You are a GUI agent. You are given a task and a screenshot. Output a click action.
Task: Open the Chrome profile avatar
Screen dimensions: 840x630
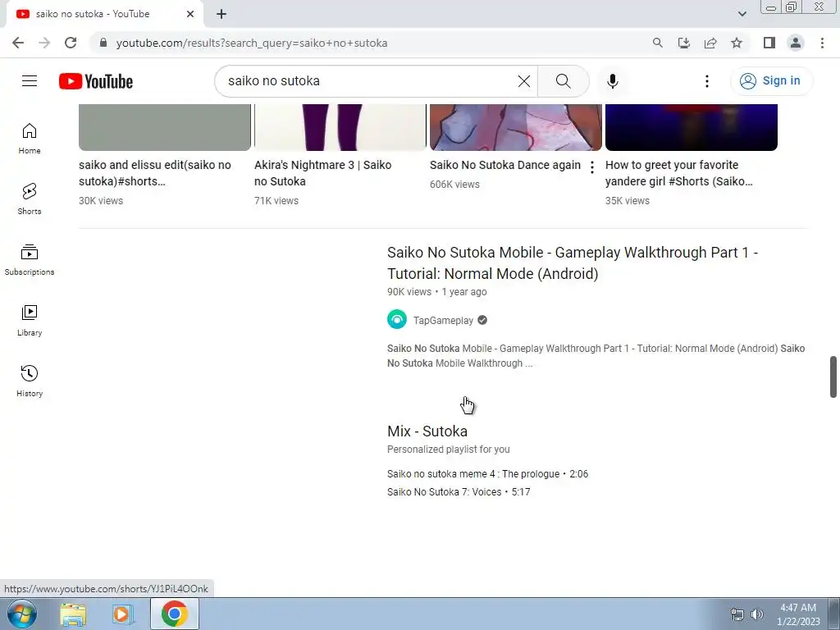click(x=796, y=43)
